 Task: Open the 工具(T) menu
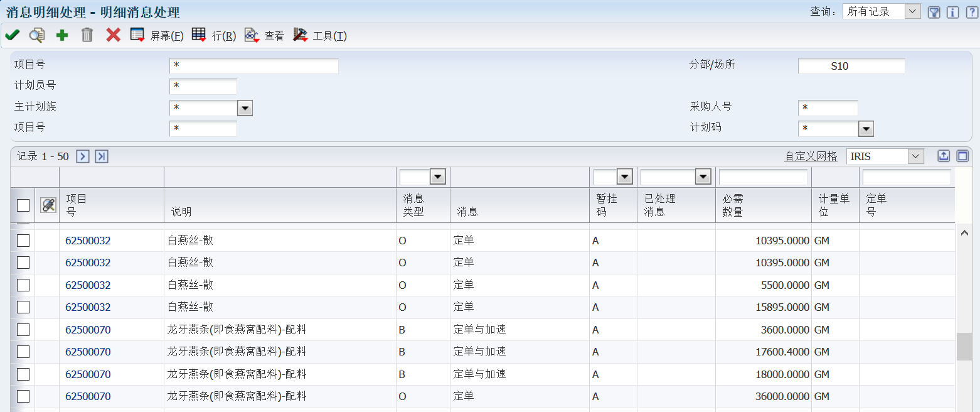[320, 36]
